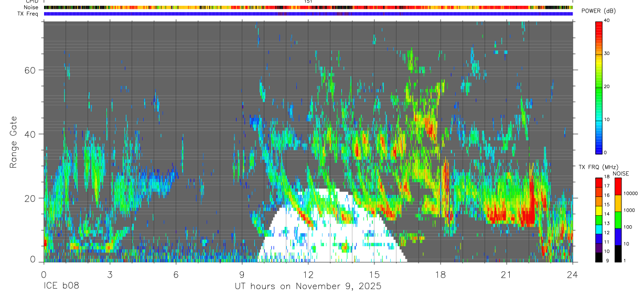Click the UT hours axis tick '21'
Image resolution: width=644 pixels, height=297 pixels.
click(507, 274)
